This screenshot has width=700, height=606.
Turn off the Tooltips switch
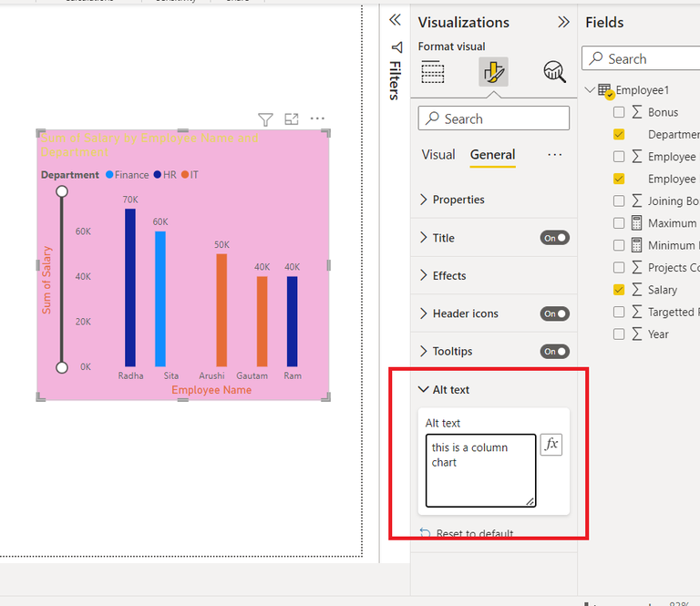point(555,351)
